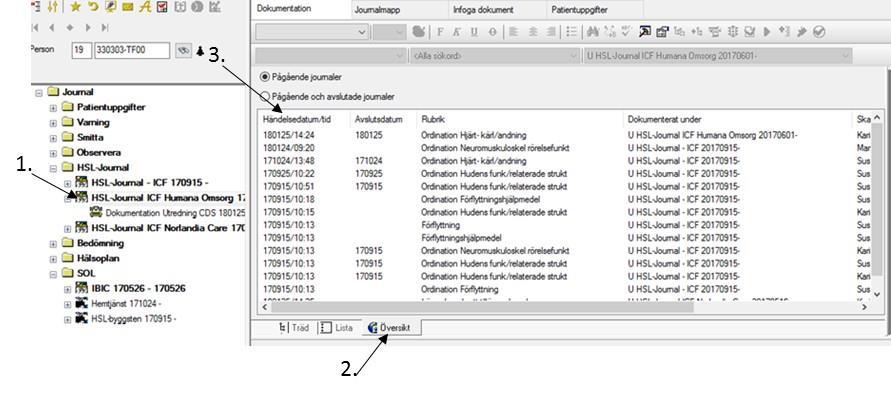Toggle underline U formatting button
Image resolution: width=891 pixels, height=396 pixels.
click(x=474, y=32)
